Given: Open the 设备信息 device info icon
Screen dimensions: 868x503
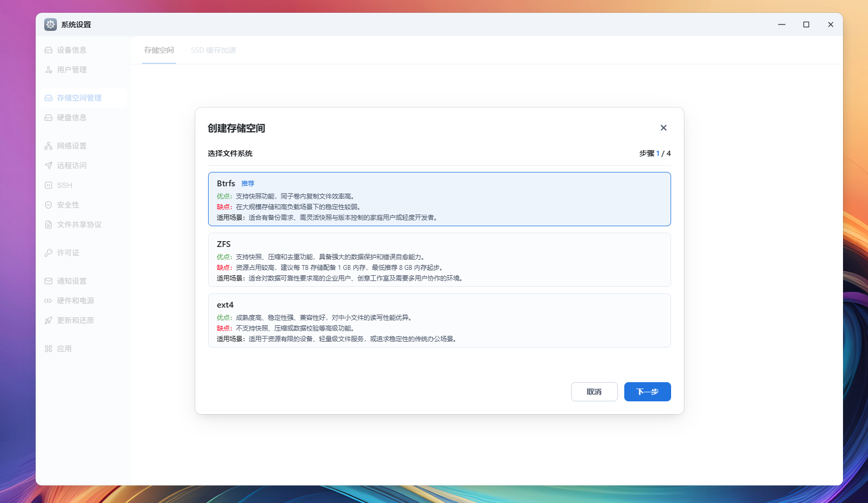Looking at the screenshot, I should point(49,50).
